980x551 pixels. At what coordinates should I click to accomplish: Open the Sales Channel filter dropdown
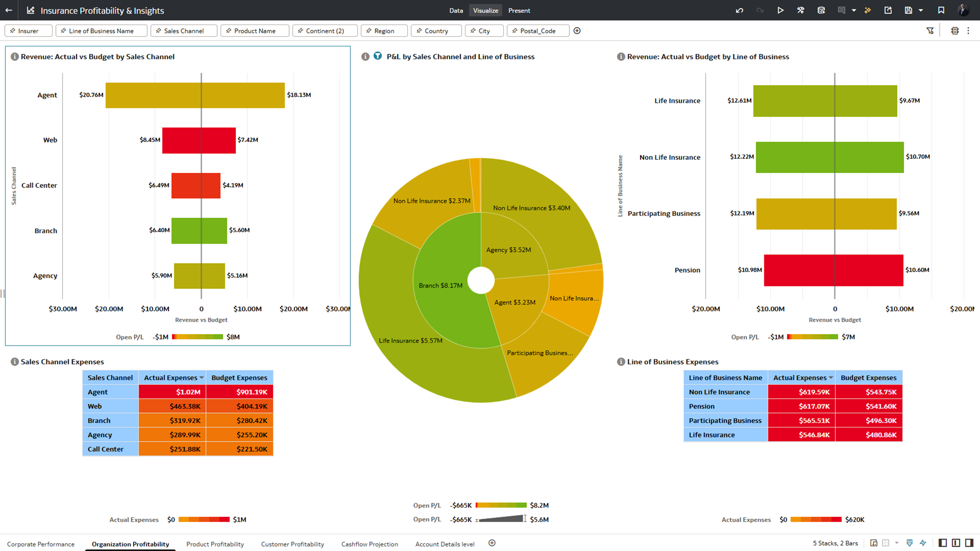184,31
